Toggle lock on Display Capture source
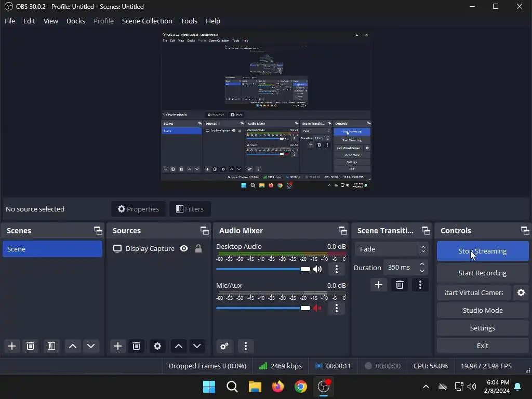The width and height of the screenshot is (532, 399). pos(198,249)
